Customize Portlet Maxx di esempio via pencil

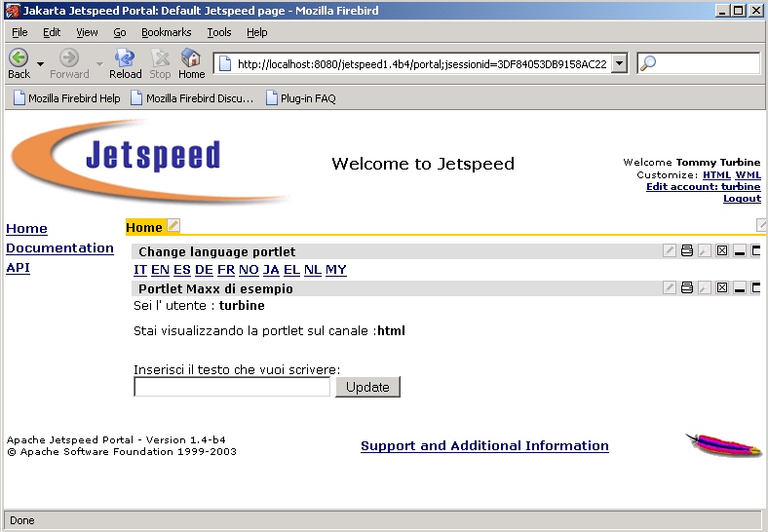669,287
